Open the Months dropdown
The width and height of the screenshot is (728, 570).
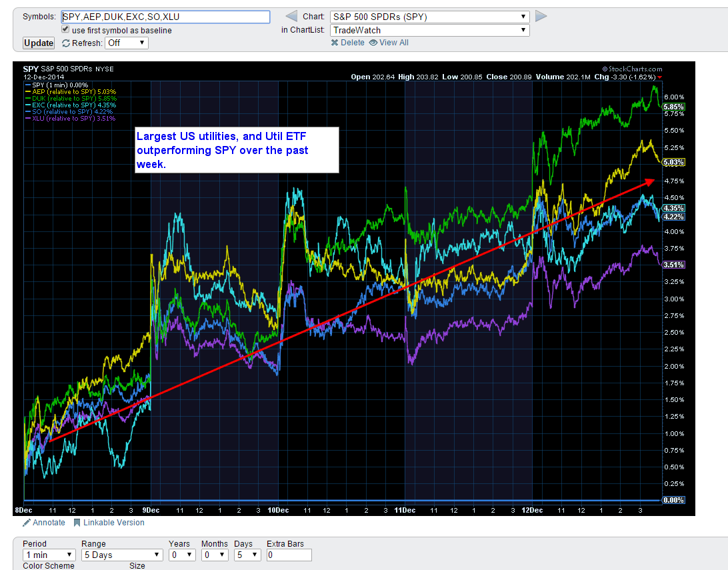[x=215, y=555]
